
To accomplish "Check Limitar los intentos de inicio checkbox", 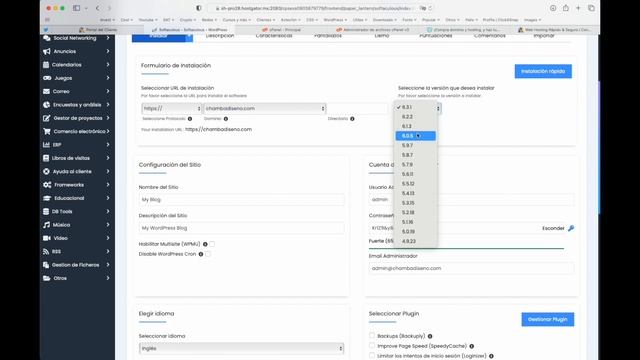I will click(x=372, y=356).
